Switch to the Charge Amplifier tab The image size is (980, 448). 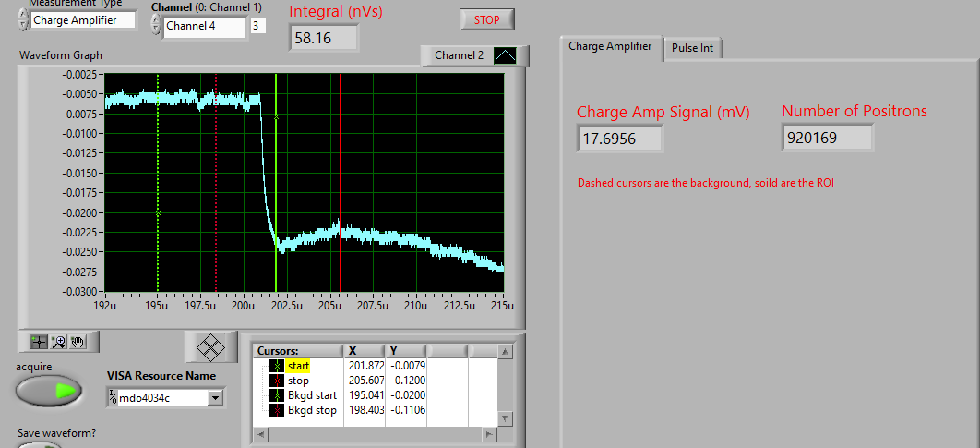pyautogui.click(x=610, y=46)
